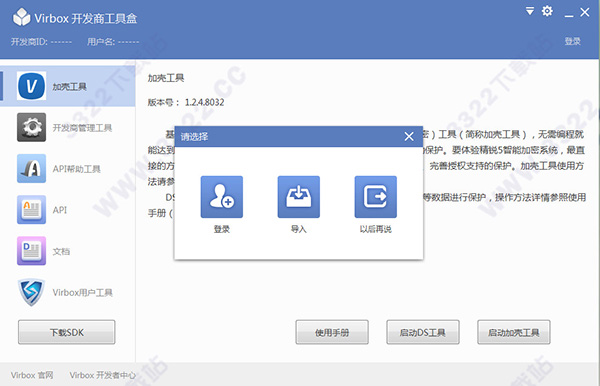
Task: Close the 请选择 dialog
Action: 409,136
